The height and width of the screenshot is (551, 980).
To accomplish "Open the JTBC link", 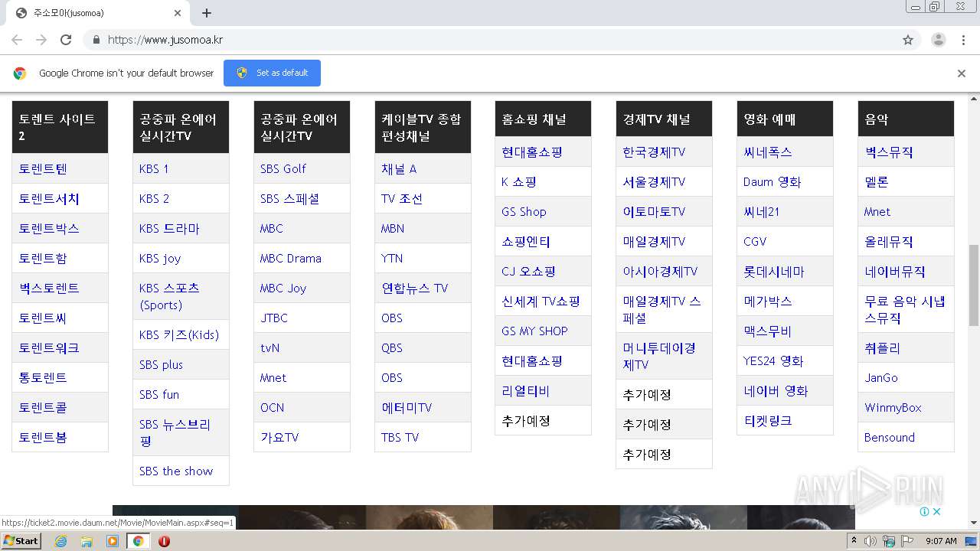I will [x=274, y=318].
